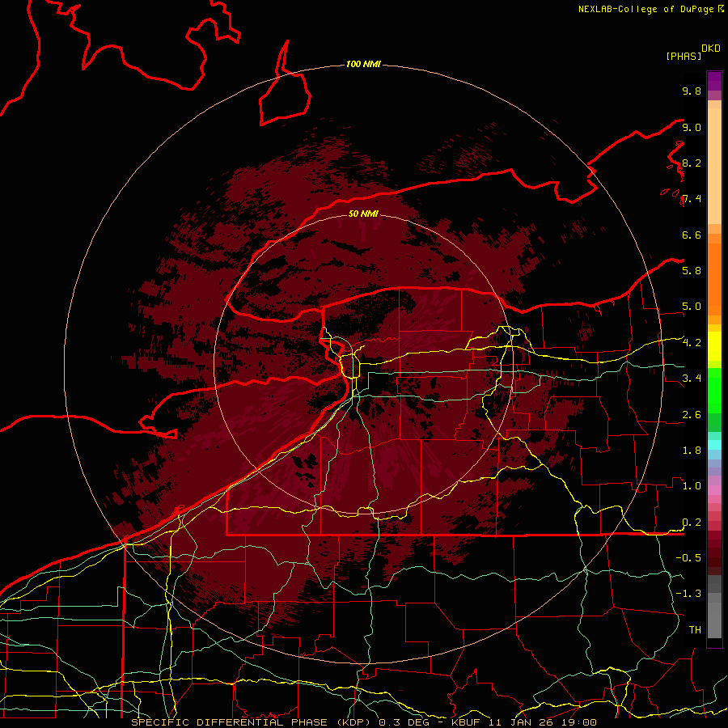Click the 4.2 legend value
Screen dimensions: 728x728
pos(692,343)
